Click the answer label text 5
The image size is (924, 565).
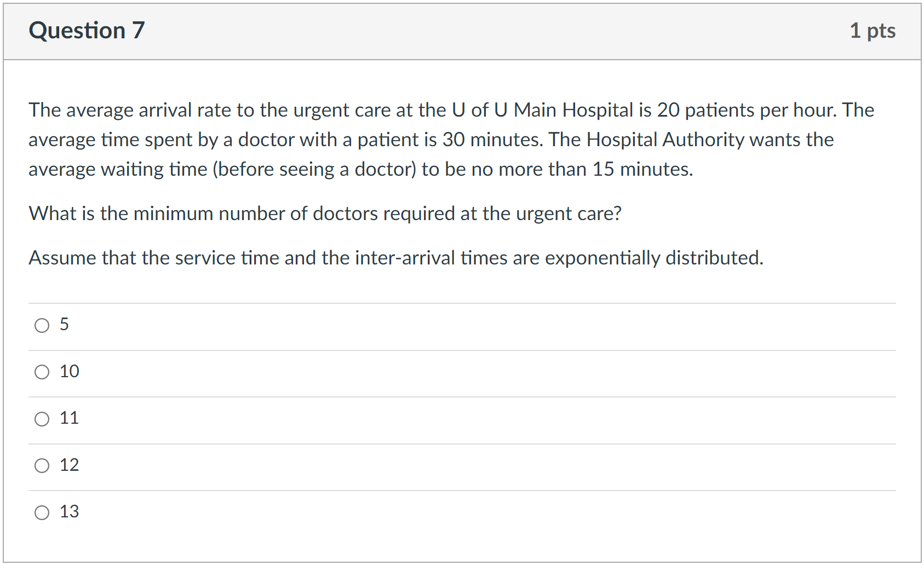[65, 325]
